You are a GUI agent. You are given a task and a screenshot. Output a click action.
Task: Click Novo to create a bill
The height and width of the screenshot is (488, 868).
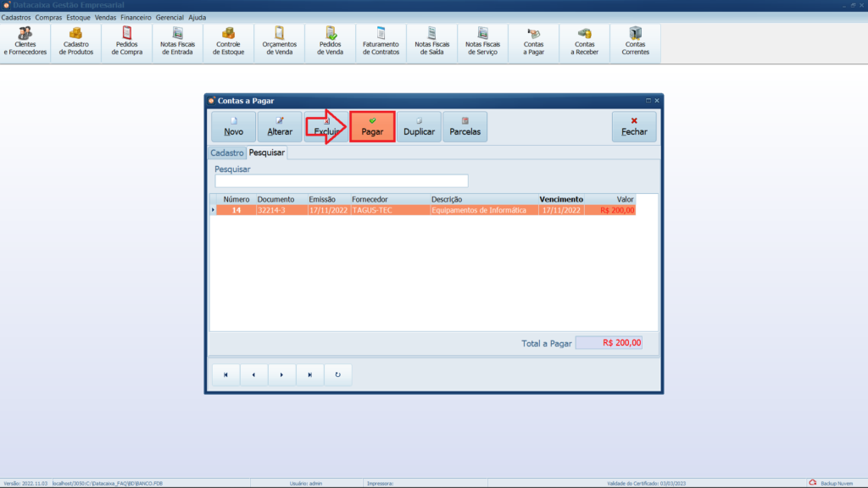click(233, 127)
